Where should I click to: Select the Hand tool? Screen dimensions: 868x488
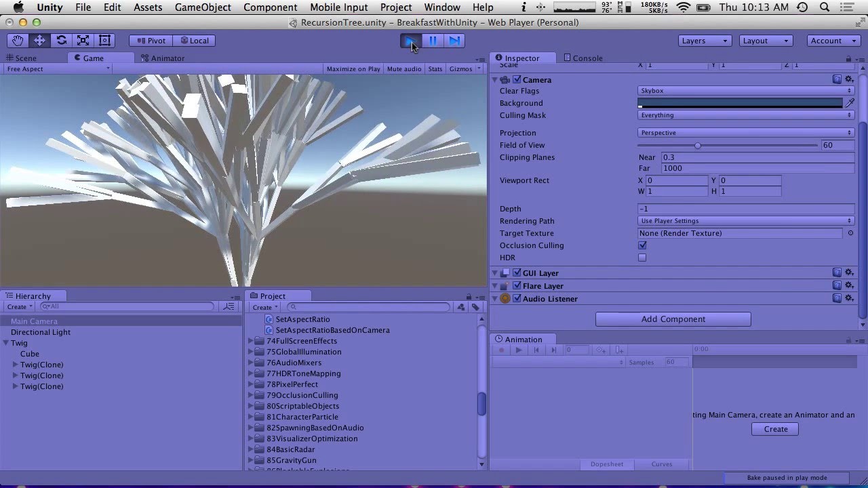[18, 41]
